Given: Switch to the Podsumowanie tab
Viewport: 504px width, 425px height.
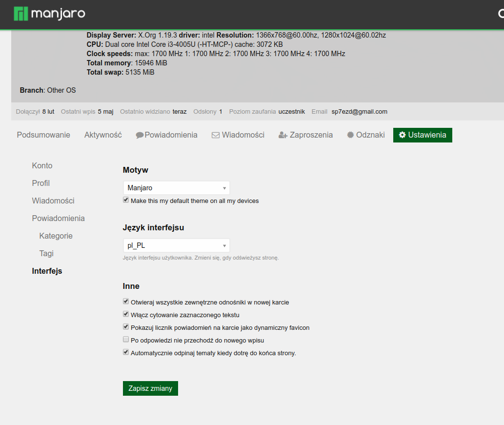Looking at the screenshot, I should point(43,135).
